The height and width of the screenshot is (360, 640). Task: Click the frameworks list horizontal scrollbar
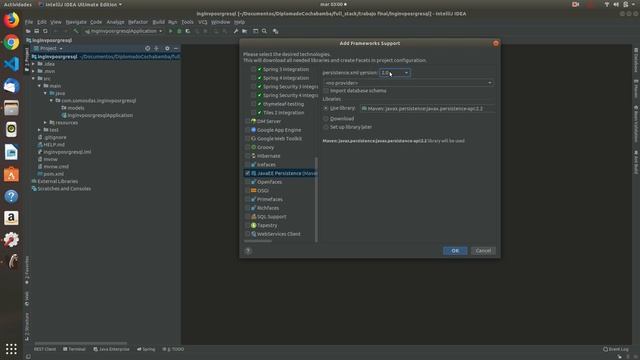pyautogui.click(x=258, y=241)
